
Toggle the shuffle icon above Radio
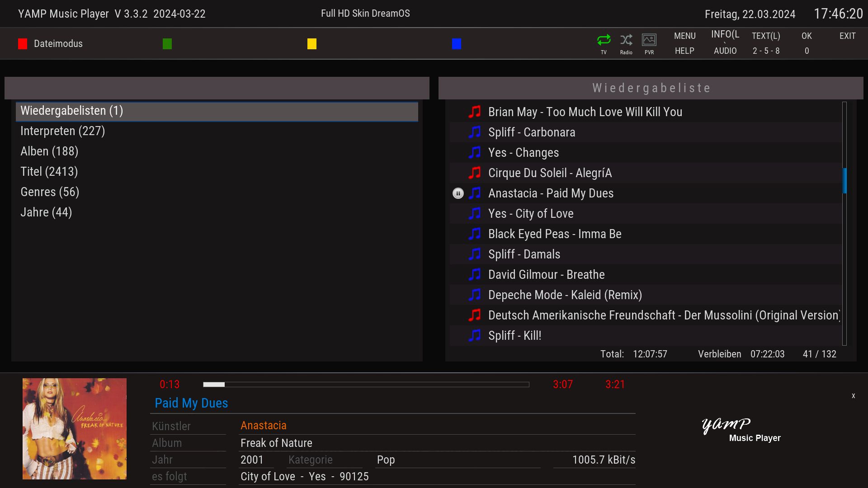626,40
